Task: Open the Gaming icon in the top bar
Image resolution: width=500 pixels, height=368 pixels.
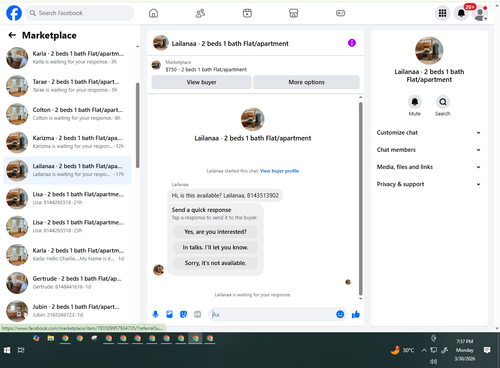Action: (340, 13)
